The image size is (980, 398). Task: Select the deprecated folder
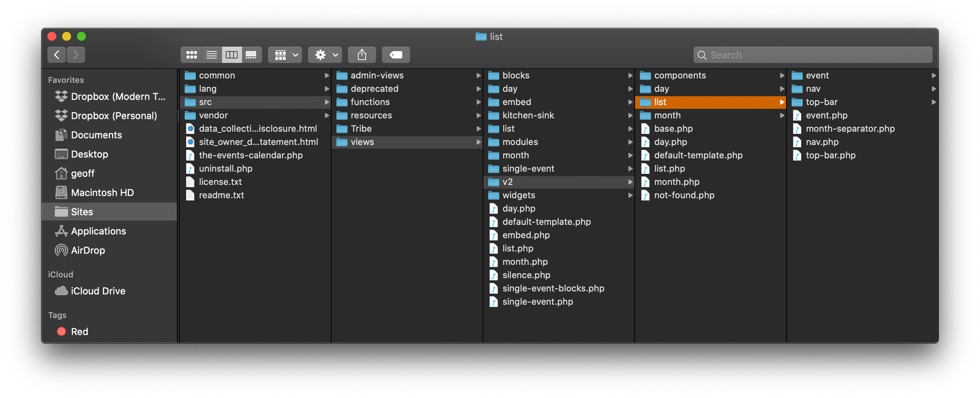[x=407, y=89]
